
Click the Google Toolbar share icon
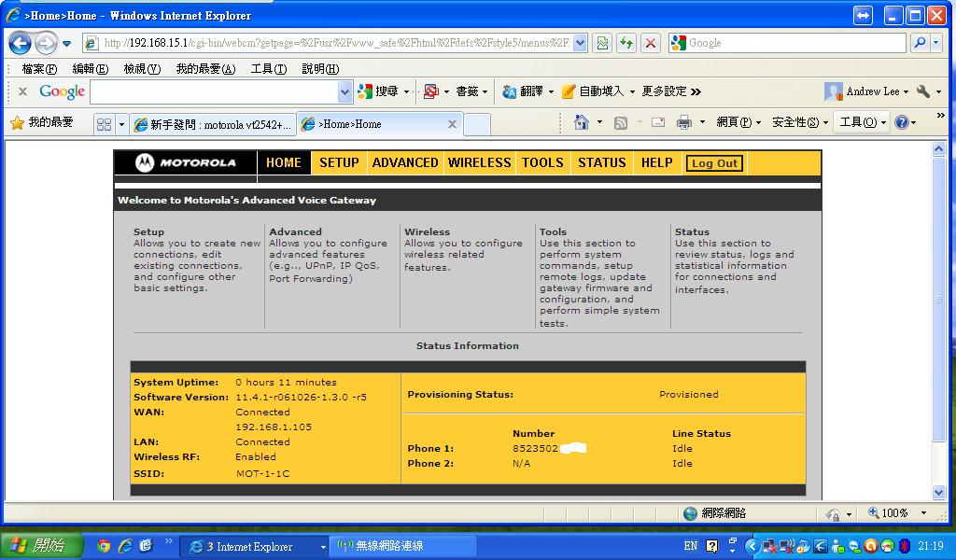pyautogui.click(x=431, y=91)
